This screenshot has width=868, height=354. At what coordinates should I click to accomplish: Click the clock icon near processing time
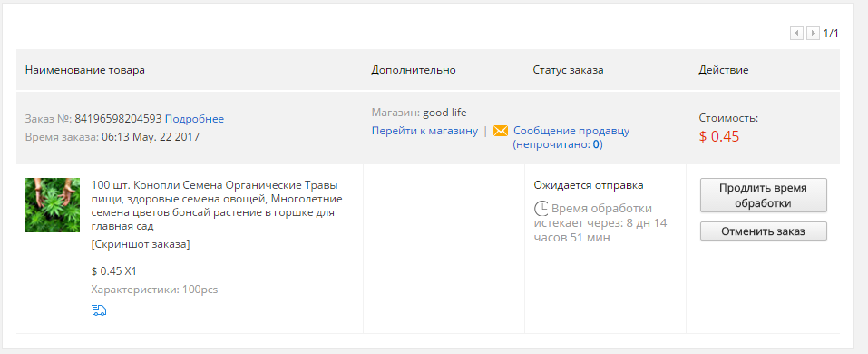(x=541, y=209)
